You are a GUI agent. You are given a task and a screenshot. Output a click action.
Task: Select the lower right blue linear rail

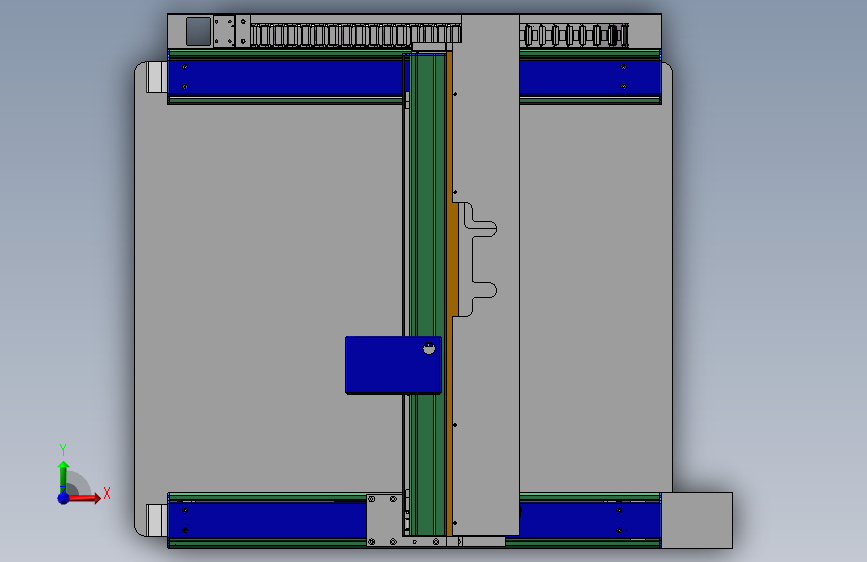click(x=590, y=520)
